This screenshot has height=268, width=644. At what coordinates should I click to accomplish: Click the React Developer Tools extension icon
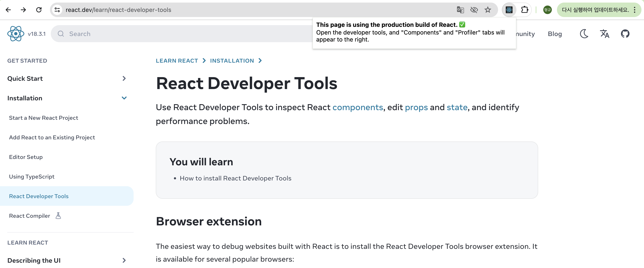click(x=509, y=10)
